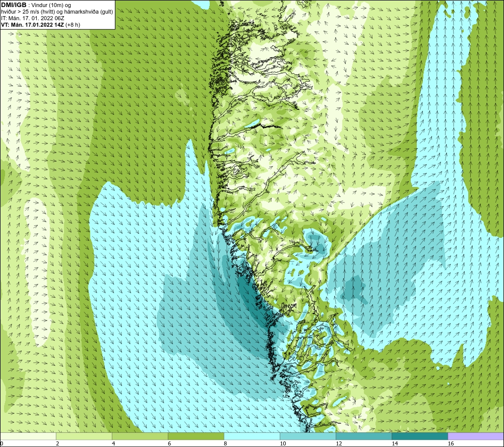
Task: Click the 'hviður > 25 m/s' description line
Action: pos(57,12)
